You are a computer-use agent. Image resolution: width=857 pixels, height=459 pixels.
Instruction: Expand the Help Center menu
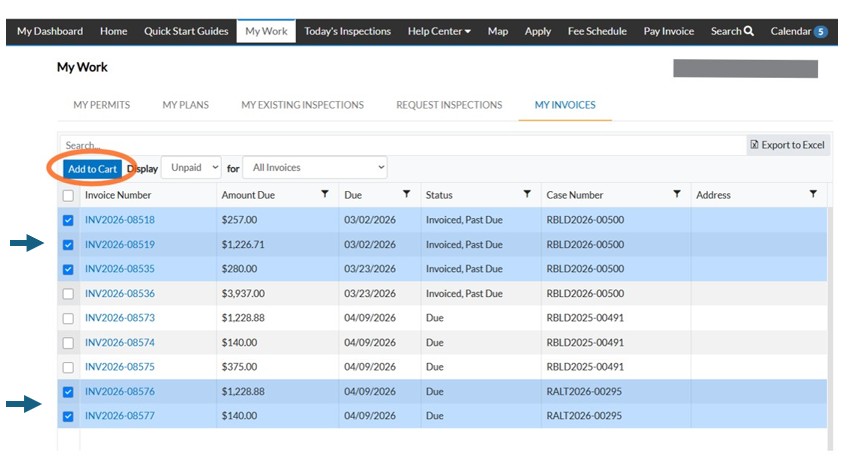[439, 32]
